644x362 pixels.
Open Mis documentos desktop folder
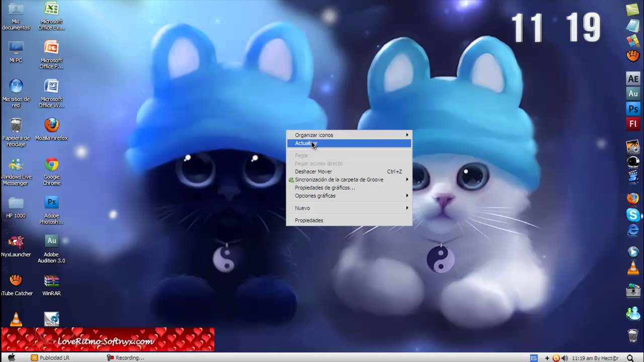click(16, 15)
